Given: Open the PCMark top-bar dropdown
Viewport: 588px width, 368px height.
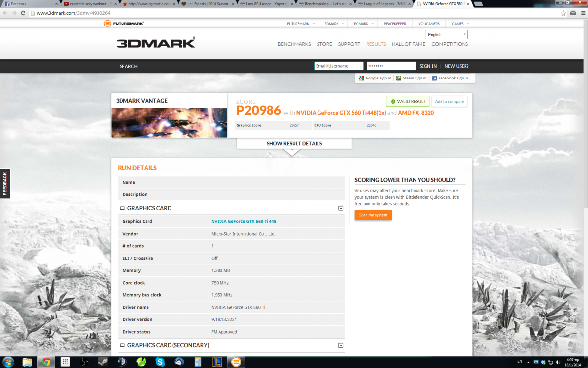Looking at the screenshot, I should point(365,24).
